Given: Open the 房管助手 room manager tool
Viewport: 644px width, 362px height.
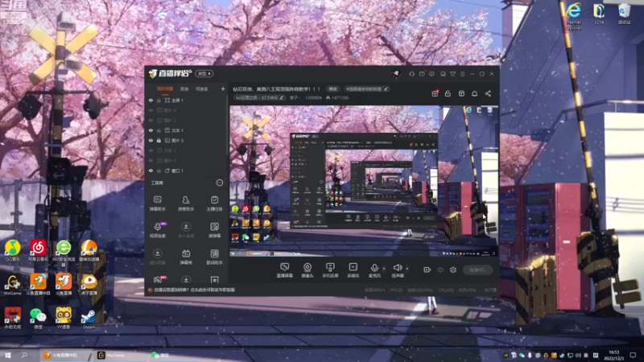Looking at the screenshot, I should point(186,204).
